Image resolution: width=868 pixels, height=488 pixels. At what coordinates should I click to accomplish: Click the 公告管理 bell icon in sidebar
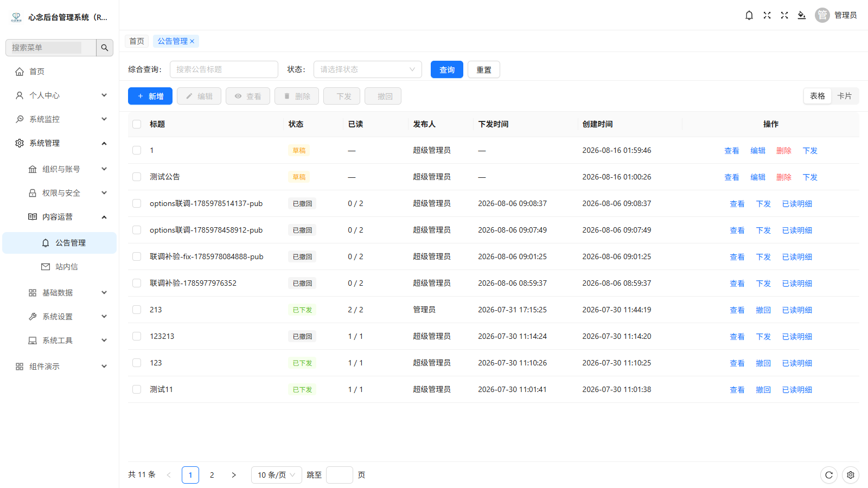(x=46, y=243)
